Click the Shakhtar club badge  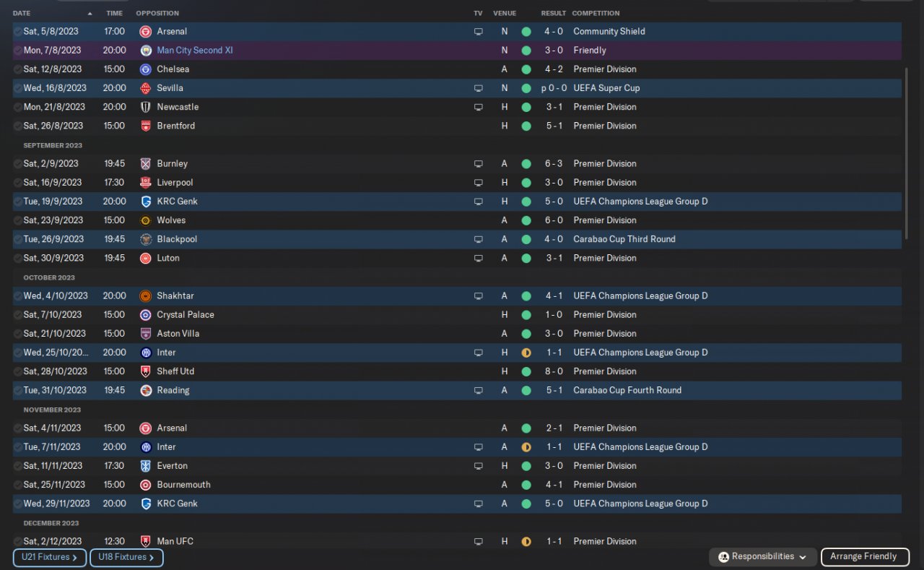[145, 296]
